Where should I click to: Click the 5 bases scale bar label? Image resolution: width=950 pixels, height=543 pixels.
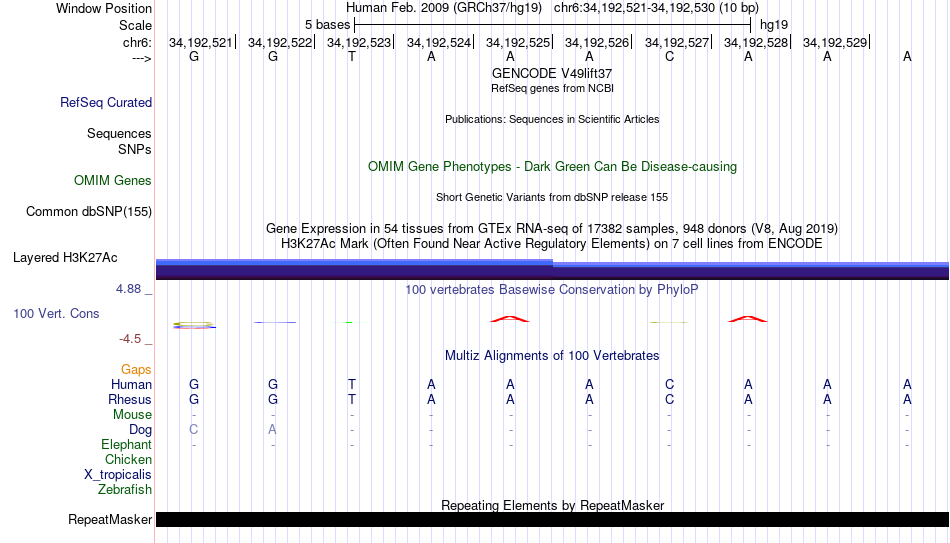(x=327, y=25)
